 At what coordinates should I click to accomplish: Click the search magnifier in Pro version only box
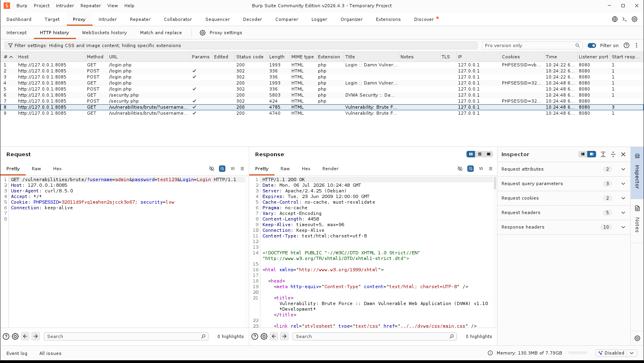click(577, 45)
